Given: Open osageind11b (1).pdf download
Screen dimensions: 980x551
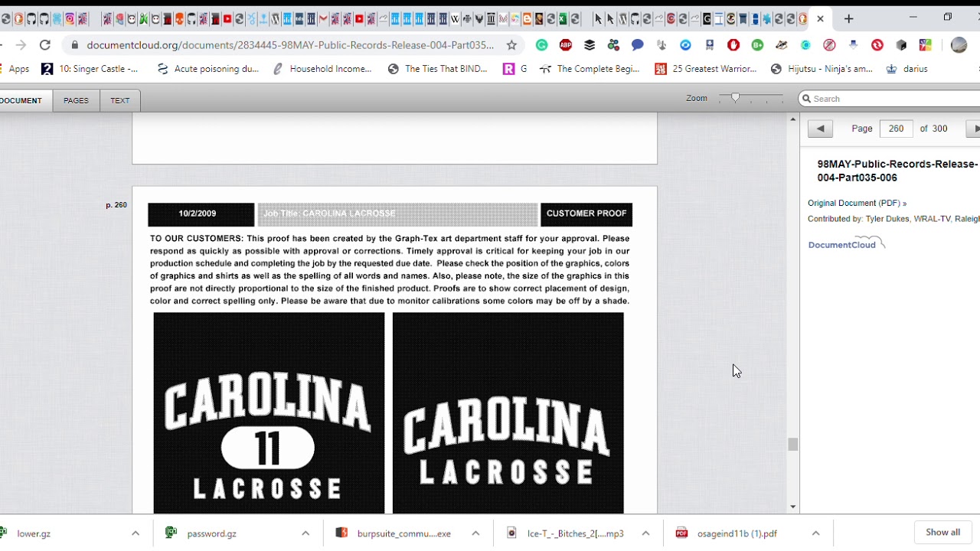Looking at the screenshot, I should [735, 533].
